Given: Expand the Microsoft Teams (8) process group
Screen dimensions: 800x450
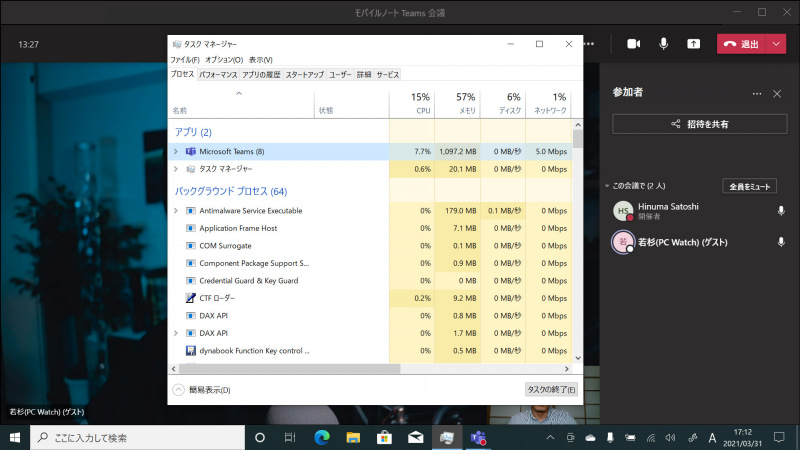Looking at the screenshot, I should tap(176, 152).
